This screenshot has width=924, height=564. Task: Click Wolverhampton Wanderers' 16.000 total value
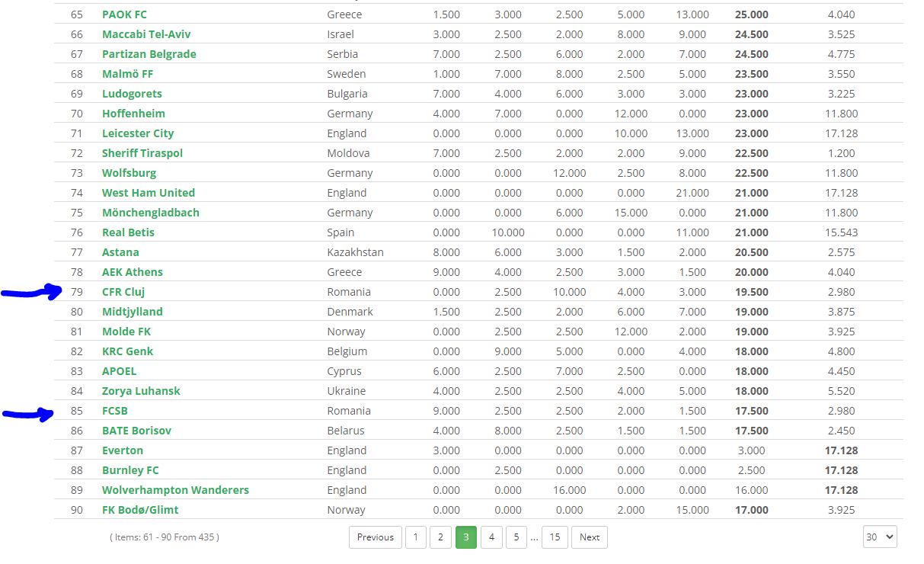pos(753,490)
